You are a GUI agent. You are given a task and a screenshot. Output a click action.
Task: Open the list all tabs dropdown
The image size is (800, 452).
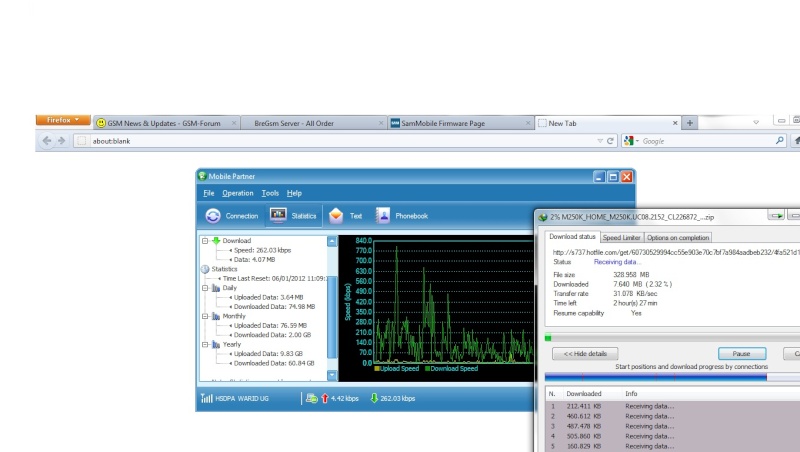coord(756,122)
